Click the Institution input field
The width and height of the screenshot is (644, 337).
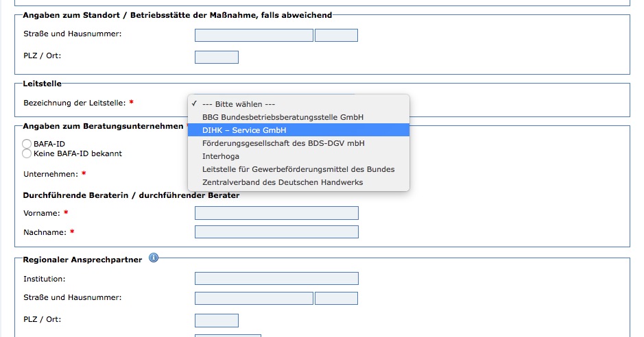coord(276,278)
